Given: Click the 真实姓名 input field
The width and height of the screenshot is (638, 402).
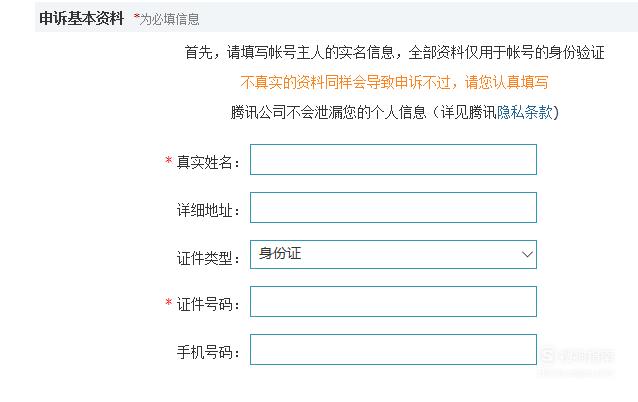Looking at the screenshot, I should tap(393, 159).
